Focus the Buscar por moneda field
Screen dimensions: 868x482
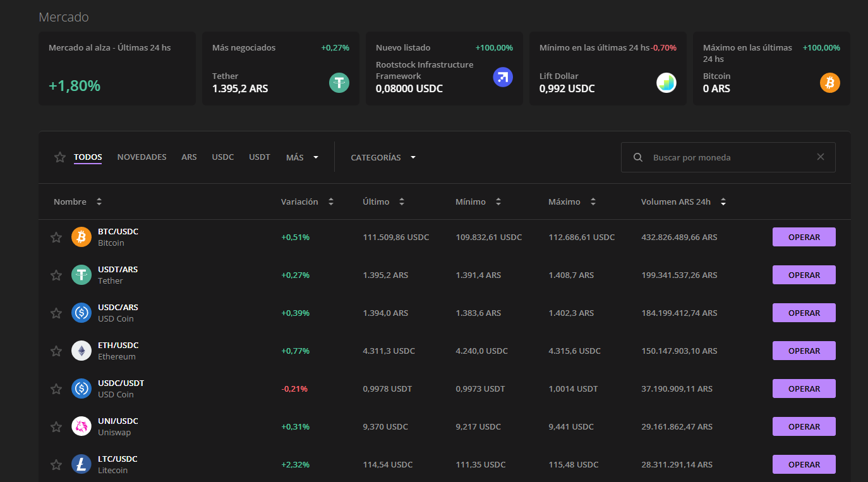pyautogui.click(x=728, y=157)
